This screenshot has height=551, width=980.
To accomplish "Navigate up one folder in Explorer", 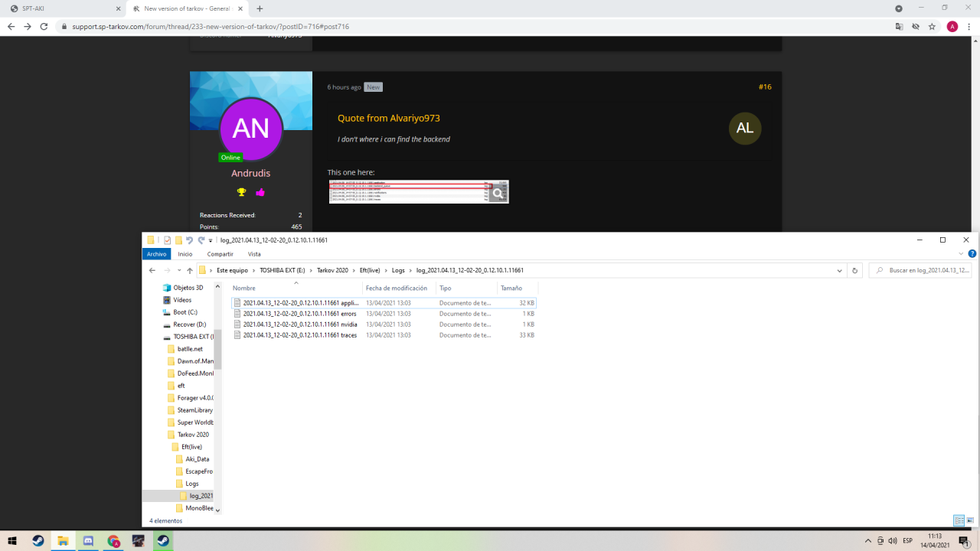I will 190,270.
